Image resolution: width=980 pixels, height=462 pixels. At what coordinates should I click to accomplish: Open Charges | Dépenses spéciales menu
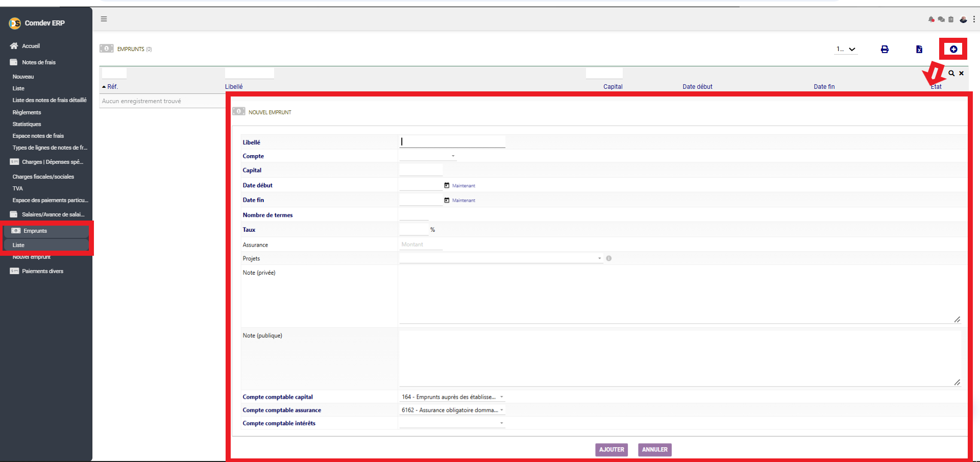46,162
